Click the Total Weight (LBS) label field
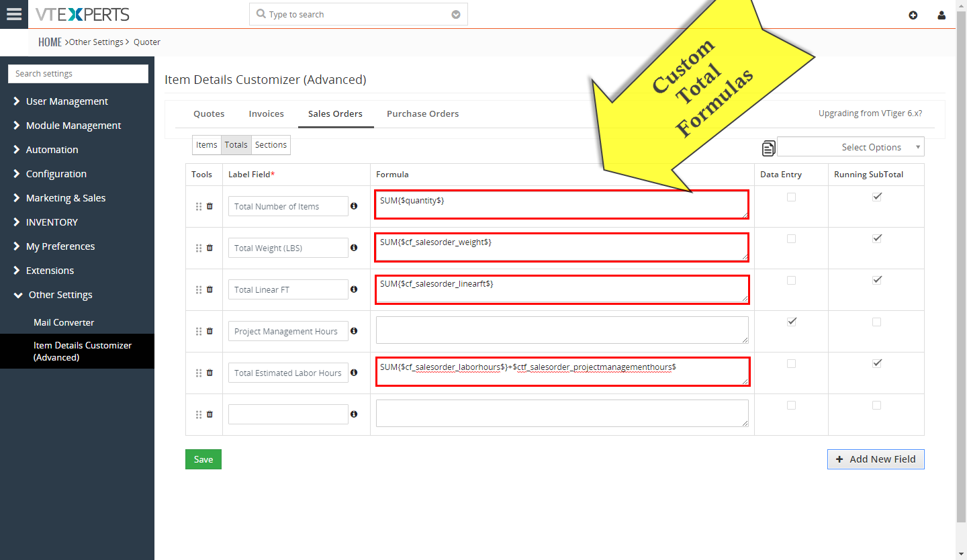 (288, 248)
